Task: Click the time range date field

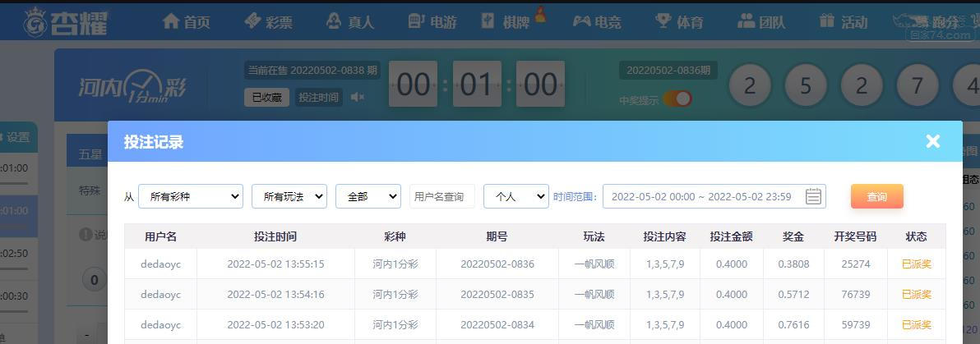Action: coord(714,196)
